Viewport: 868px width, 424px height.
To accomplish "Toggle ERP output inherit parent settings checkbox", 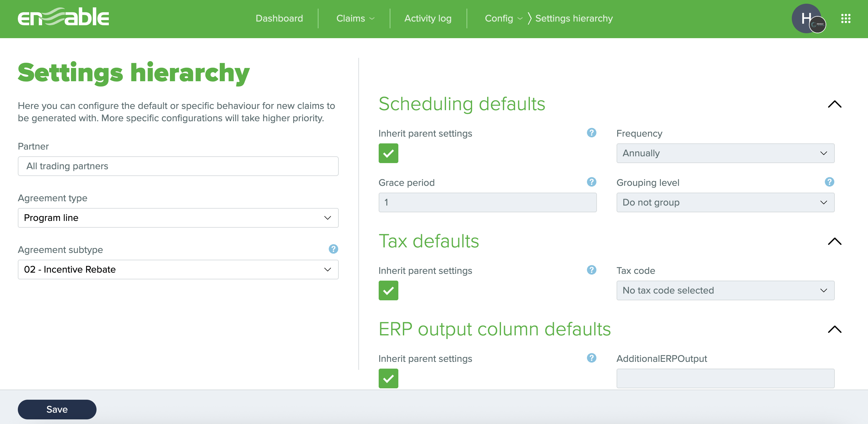I will [x=388, y=378].
